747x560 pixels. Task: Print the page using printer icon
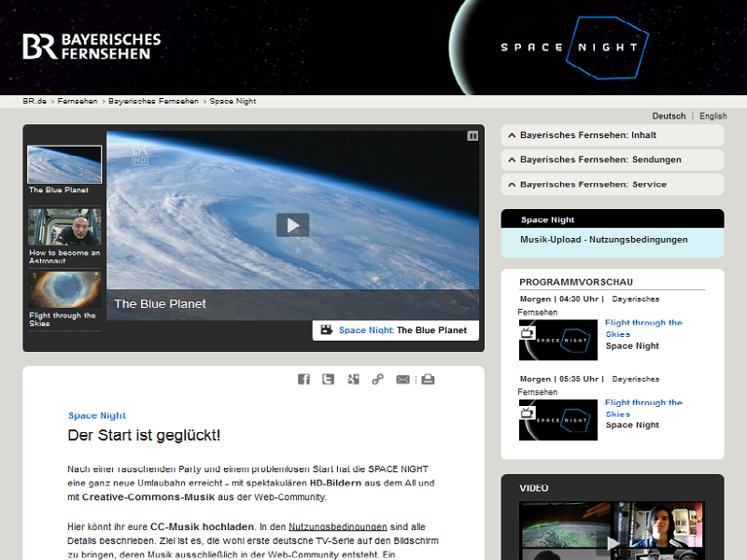pyautogui.click(x=428, y=379)
